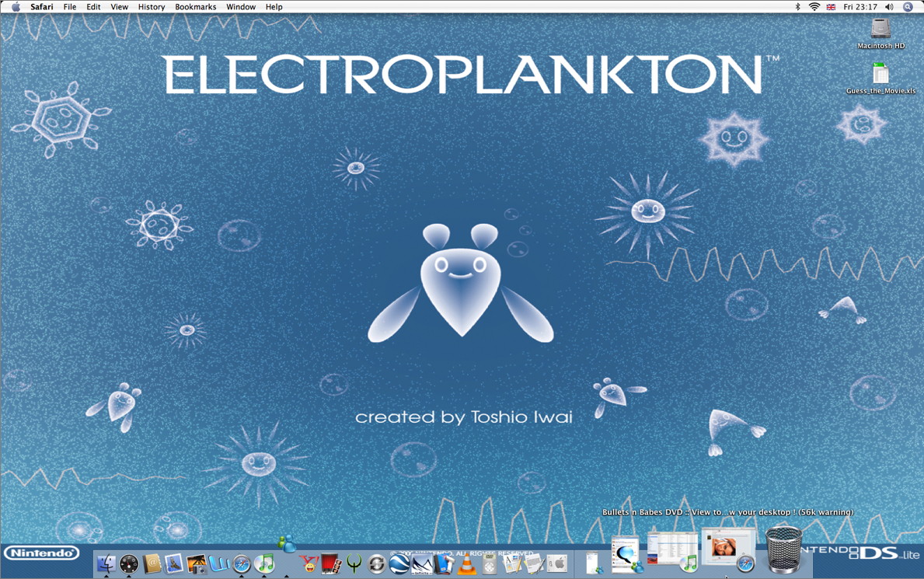The height and width of the screenshot is (579, 924).
Task: Open iSync from the Dock
Action: coord(377,564)
